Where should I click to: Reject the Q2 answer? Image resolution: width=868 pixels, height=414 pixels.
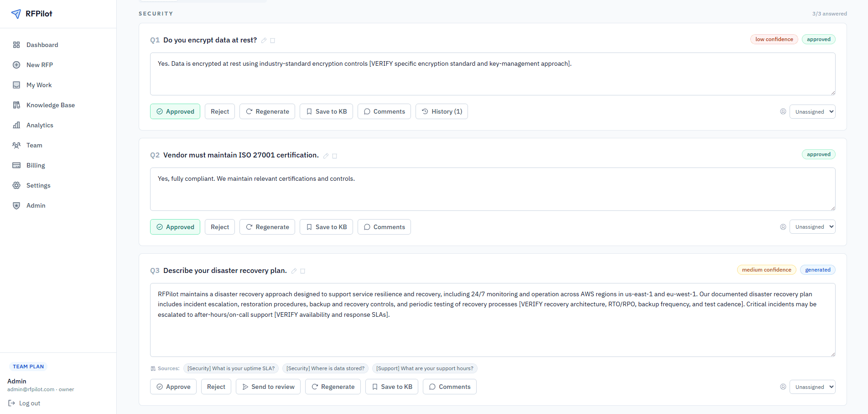pos(220,227)
